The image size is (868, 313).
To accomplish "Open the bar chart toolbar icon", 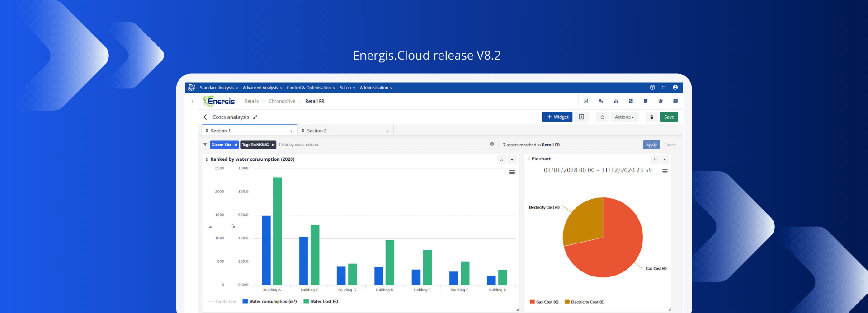I will tap(616, 101).
